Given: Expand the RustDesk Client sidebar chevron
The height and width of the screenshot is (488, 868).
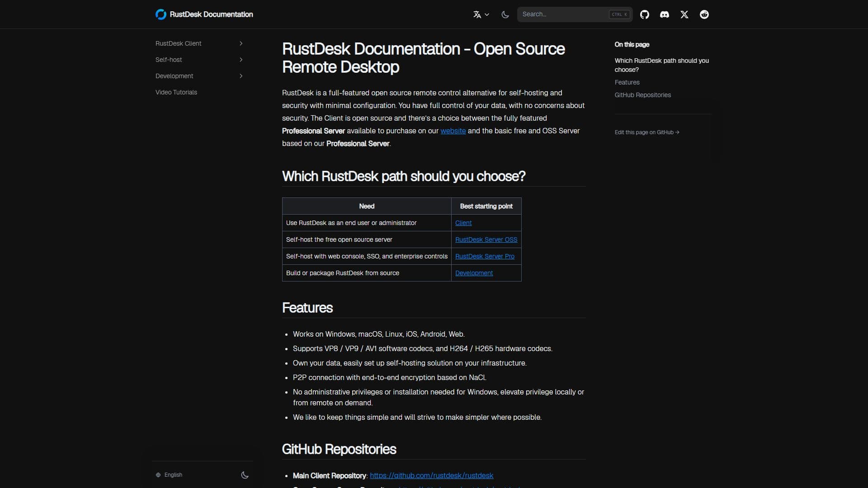Looking at the screenshot, I should click(x=241, y=43).
